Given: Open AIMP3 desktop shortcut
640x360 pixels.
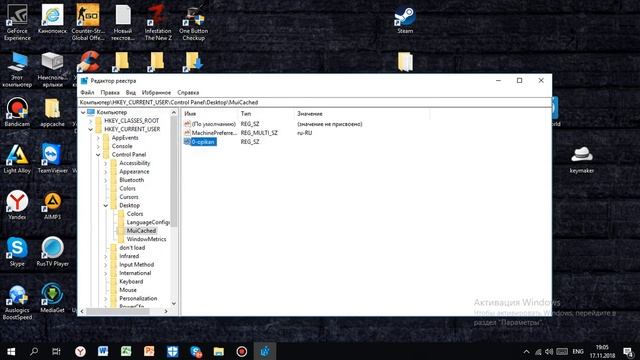Looking at the screenshot, I should (x=52, y=205).
